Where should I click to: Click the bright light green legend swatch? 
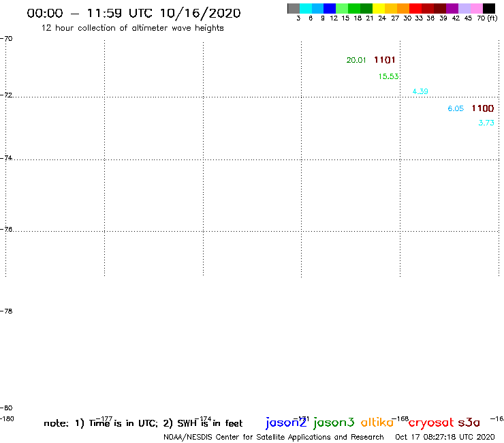tap(342, 8)
